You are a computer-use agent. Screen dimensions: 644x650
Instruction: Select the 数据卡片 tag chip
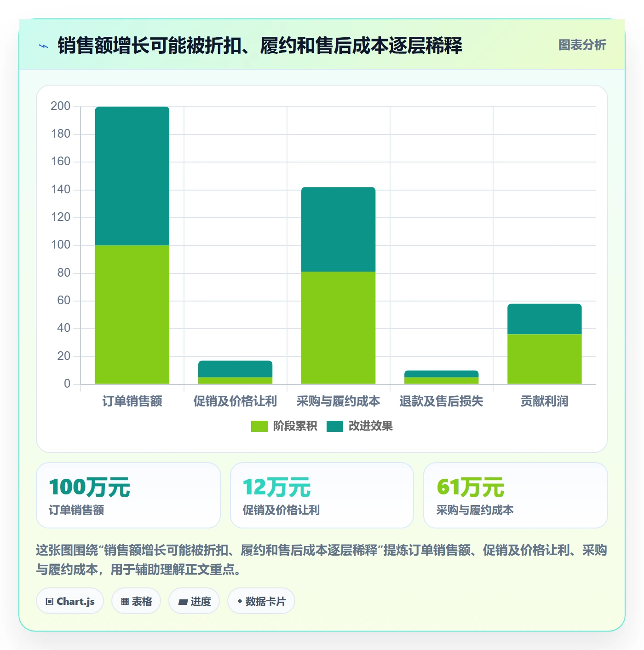(x=261, y=601)
